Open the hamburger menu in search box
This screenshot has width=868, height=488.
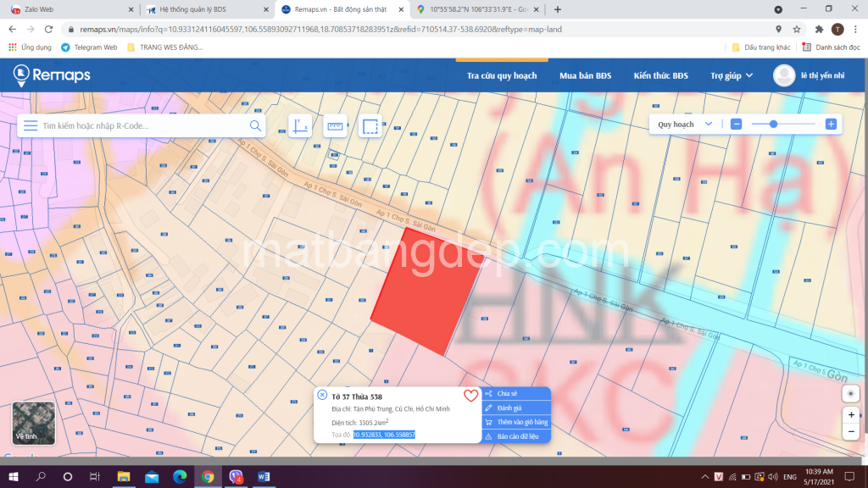[31, 125]
